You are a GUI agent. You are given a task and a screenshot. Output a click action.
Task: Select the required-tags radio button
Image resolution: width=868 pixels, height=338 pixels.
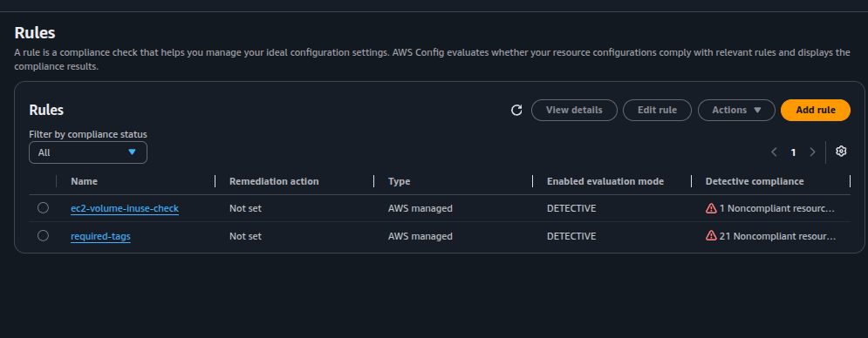coord(43,236)
